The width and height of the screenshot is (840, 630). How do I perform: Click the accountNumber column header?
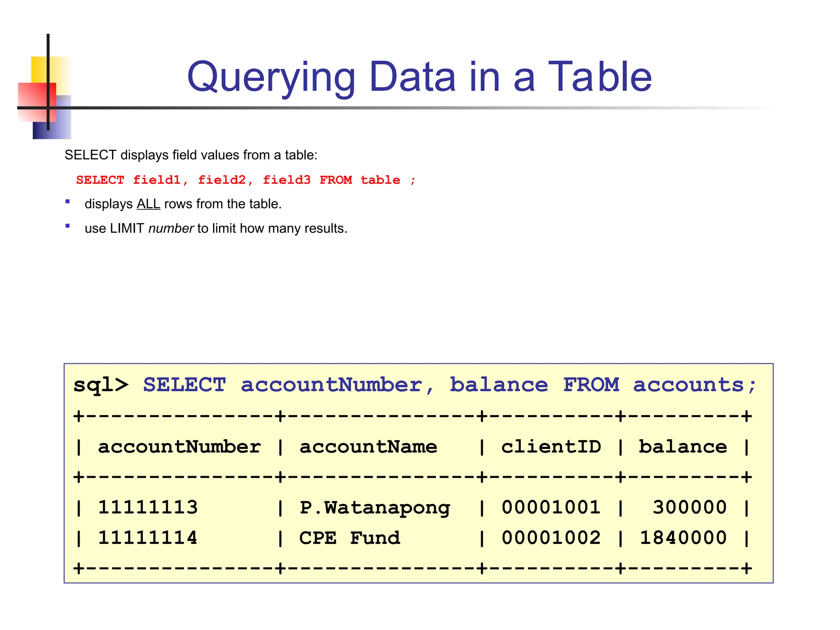click(x=179, y=447)
